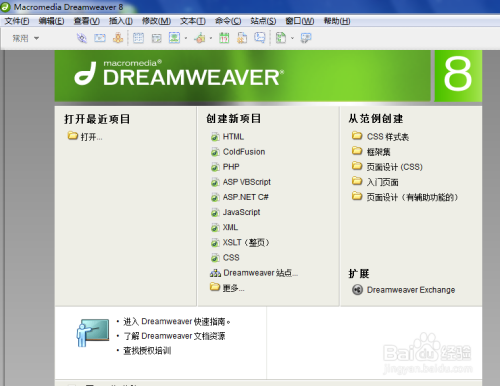
Task: Open the Templates icon dropdown arrow
Action: point(292,38)
